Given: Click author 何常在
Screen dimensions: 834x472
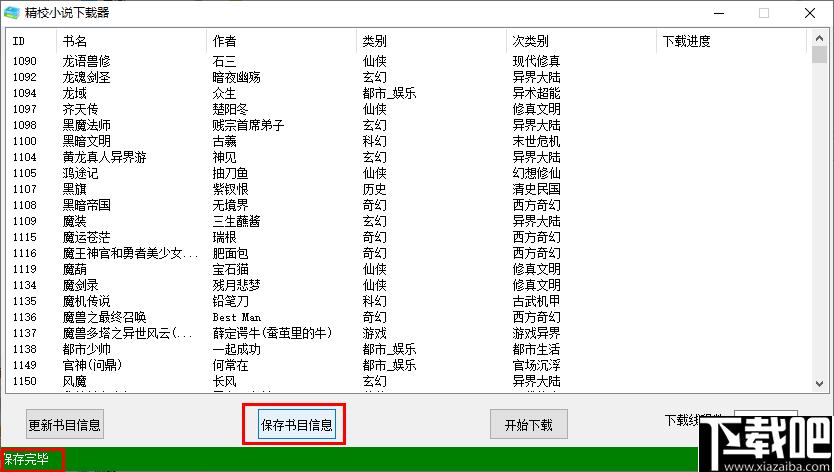Looking at the screenshot, I should 230,365.
